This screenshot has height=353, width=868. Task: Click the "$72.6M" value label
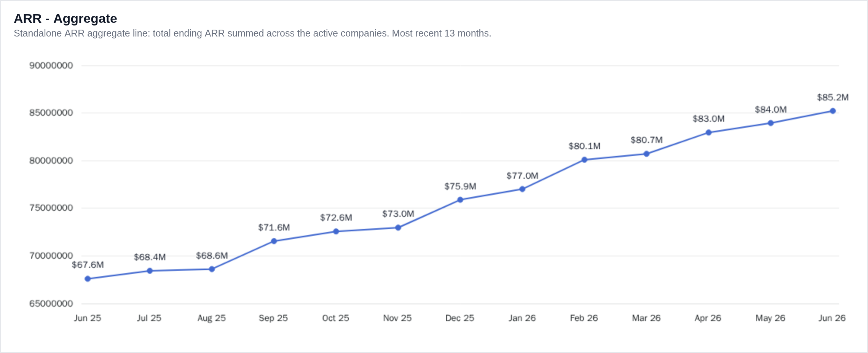click(336, 218)
